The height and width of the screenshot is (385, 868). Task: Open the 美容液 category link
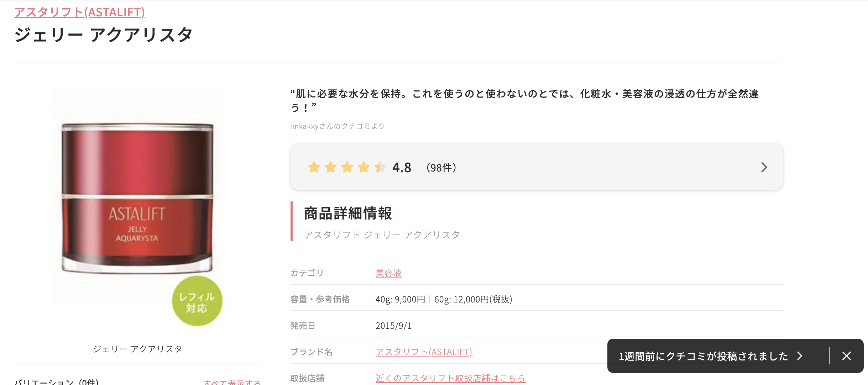click(x=388, y=273)
